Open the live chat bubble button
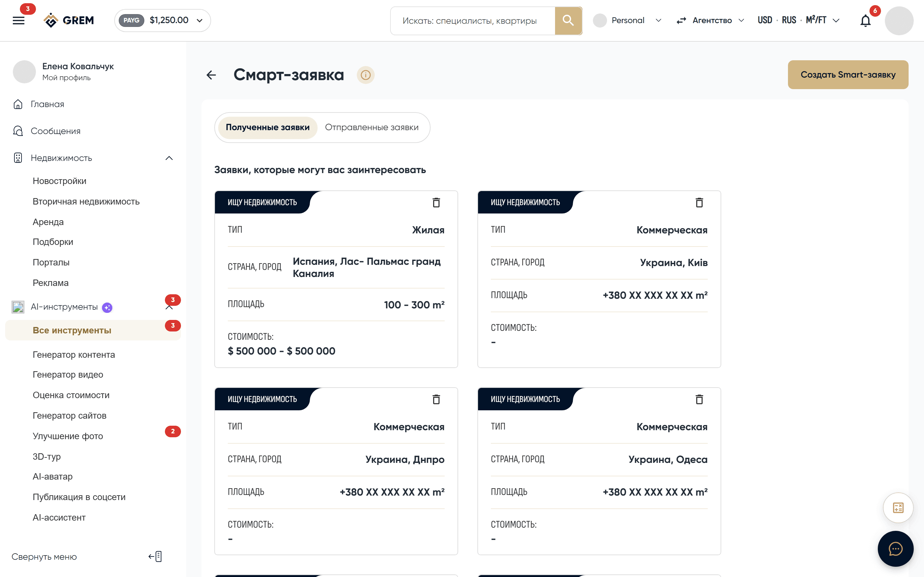This screenshot has height=577, width=924. coord(895,549)
